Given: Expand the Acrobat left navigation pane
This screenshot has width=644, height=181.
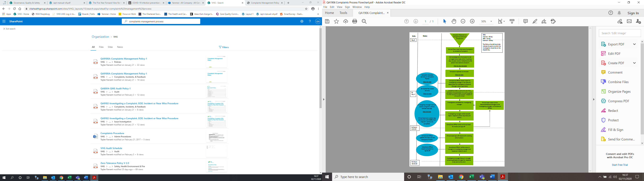Looking at the screenshot, I should click(324, 100).
